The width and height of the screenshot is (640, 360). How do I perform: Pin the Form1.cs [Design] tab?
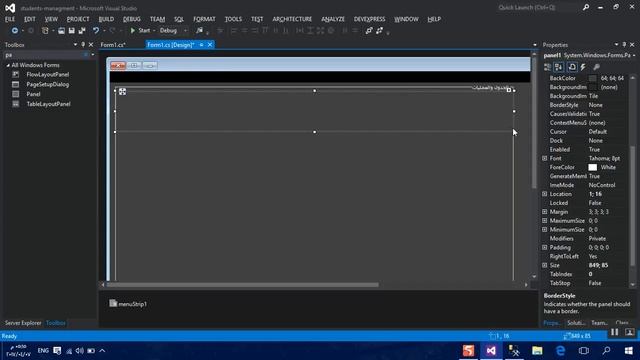point(201,45)
